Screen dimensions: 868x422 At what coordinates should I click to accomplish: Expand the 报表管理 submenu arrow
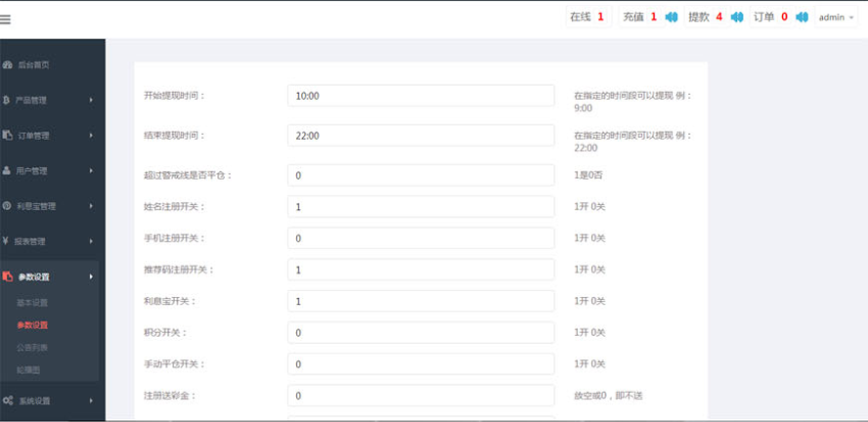91,241
